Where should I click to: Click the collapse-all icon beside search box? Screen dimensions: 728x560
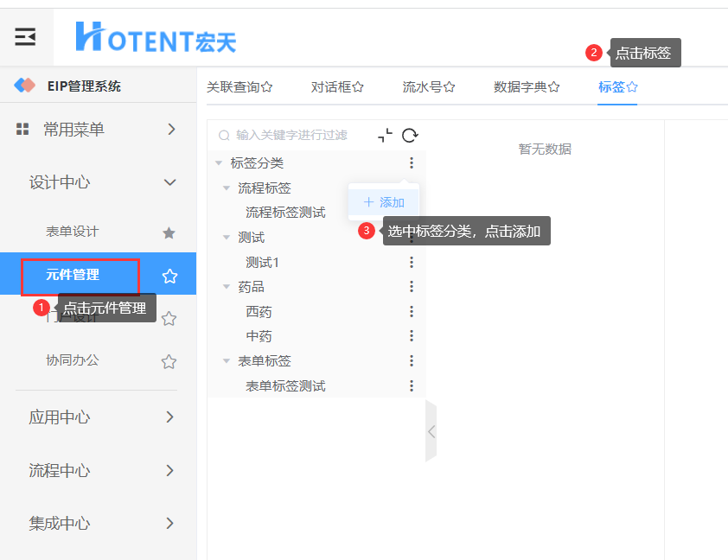click(x=385, y=136)
